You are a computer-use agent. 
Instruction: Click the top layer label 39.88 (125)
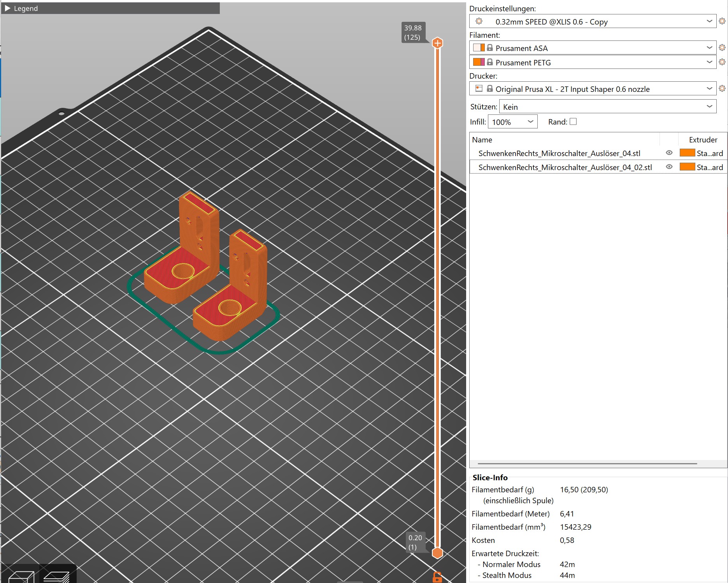[x=413, y=33]
